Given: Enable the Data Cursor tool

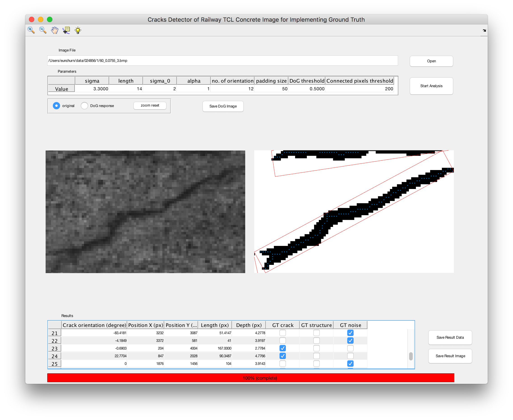Looking at the screenshot, I should pyautogui.click(x=66, y=30).
